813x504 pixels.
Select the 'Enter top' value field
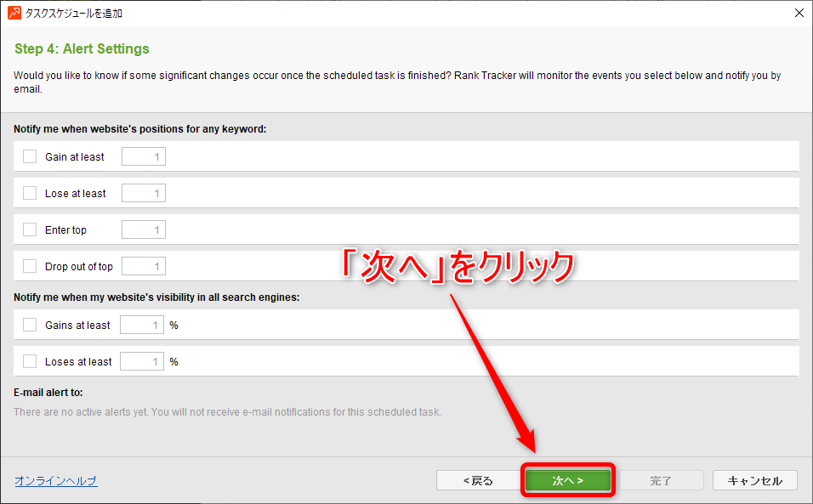coord(143,229)
